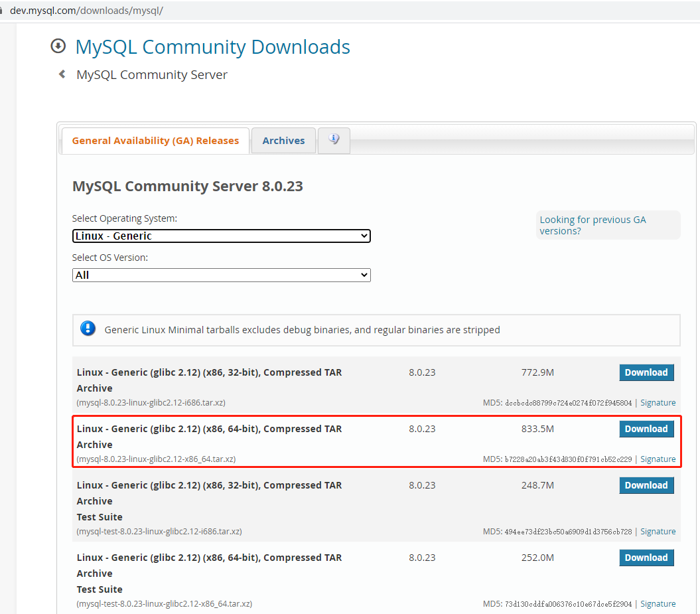
Task: Go back to MySQL Community Server
Action: coord(152,74)
